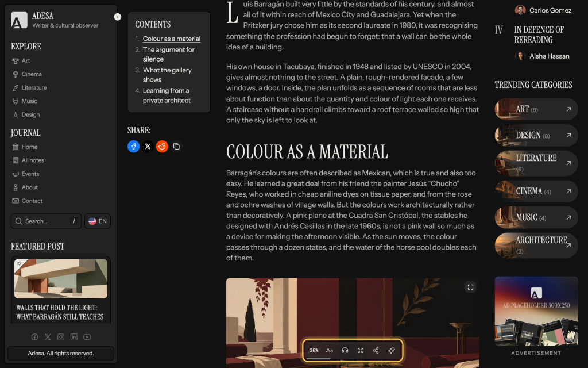
Task: Open featured post title Walls That Hold the Light
Action: 60,312
